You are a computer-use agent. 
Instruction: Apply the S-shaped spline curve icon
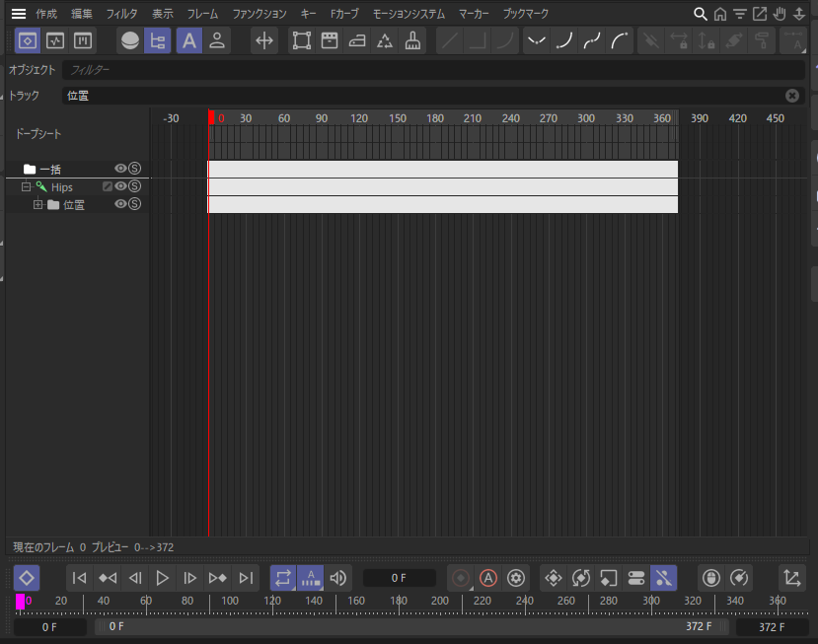(592, 40)
